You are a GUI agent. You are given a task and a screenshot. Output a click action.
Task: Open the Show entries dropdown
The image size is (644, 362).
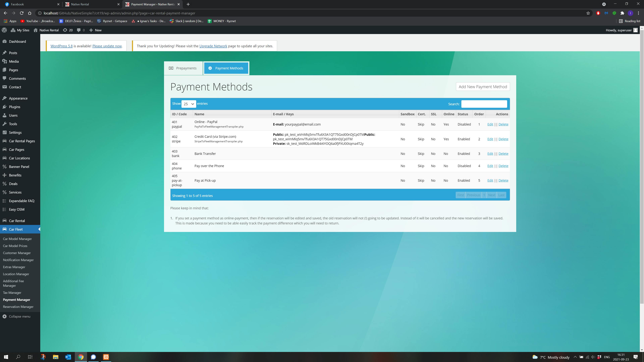click(189, 104)
